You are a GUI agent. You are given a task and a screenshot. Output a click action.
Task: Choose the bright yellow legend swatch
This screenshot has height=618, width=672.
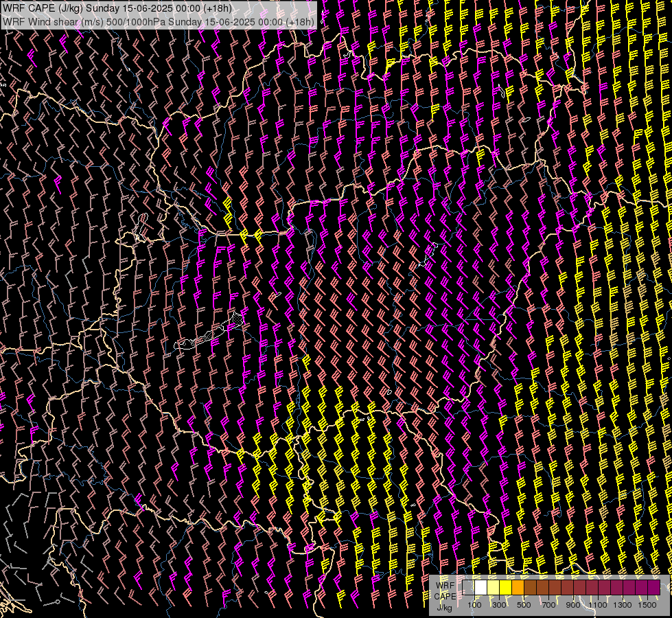point(506,587)
